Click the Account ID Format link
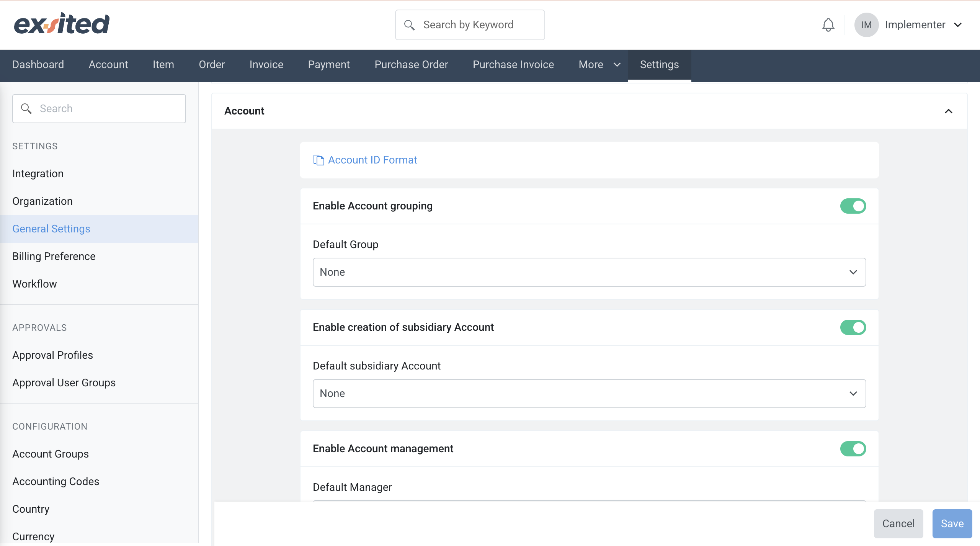980x546 pixels. [x=372, y=160]
